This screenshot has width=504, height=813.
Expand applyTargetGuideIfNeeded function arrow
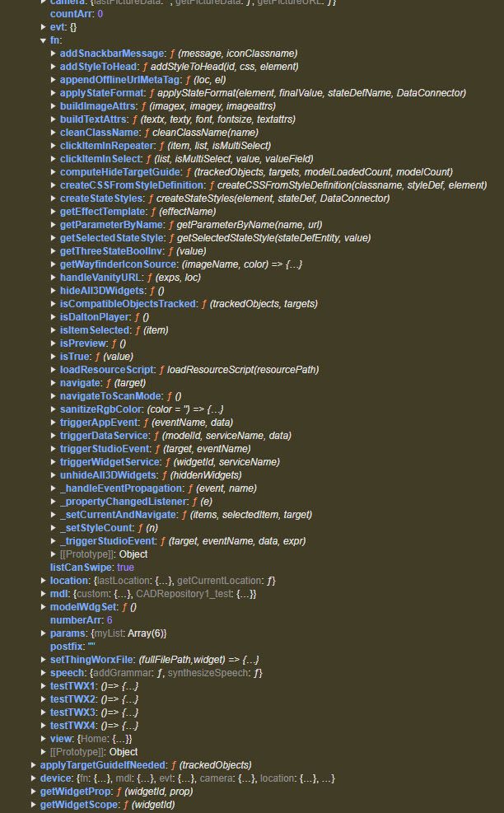tap(34, 765)
